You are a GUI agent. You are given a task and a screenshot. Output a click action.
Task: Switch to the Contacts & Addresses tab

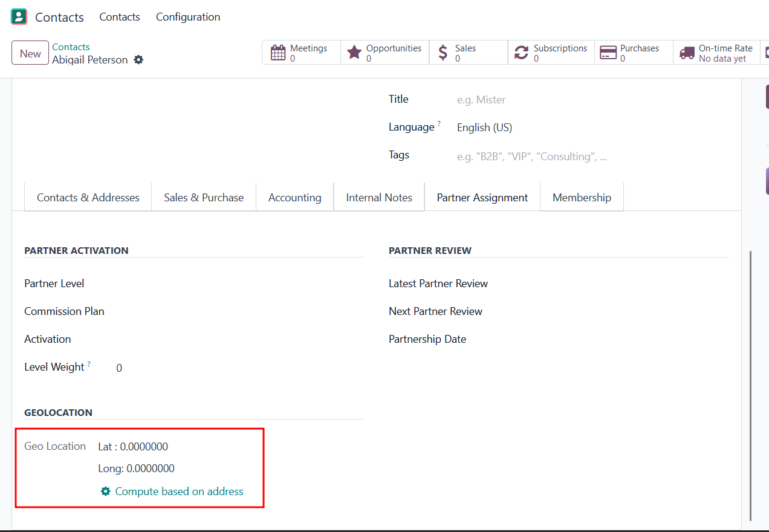pyautogui.click(x=88, y=198)
